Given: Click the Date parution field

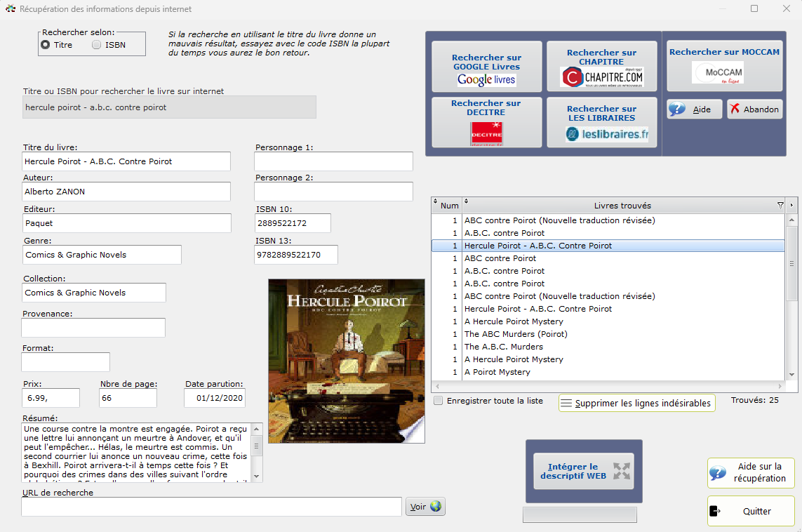Looking at the screenshot, I should click(x=215, y=398).
